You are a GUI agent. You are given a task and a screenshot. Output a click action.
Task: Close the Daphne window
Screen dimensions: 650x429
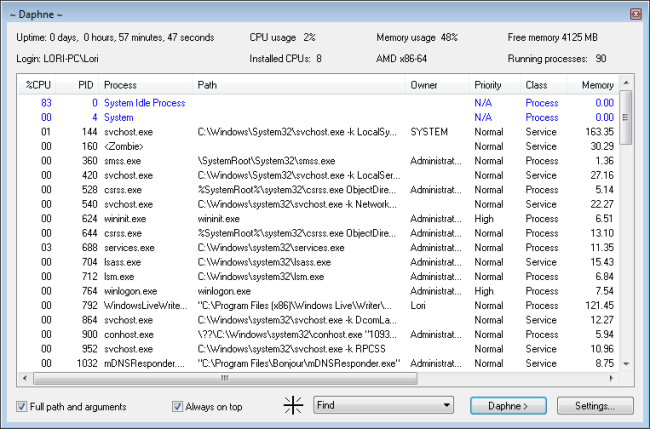[x=636, y=14]
